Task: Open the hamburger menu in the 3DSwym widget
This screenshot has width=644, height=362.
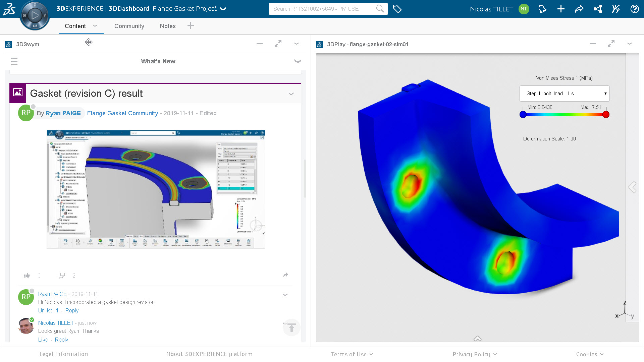Action: pos(14,61)
